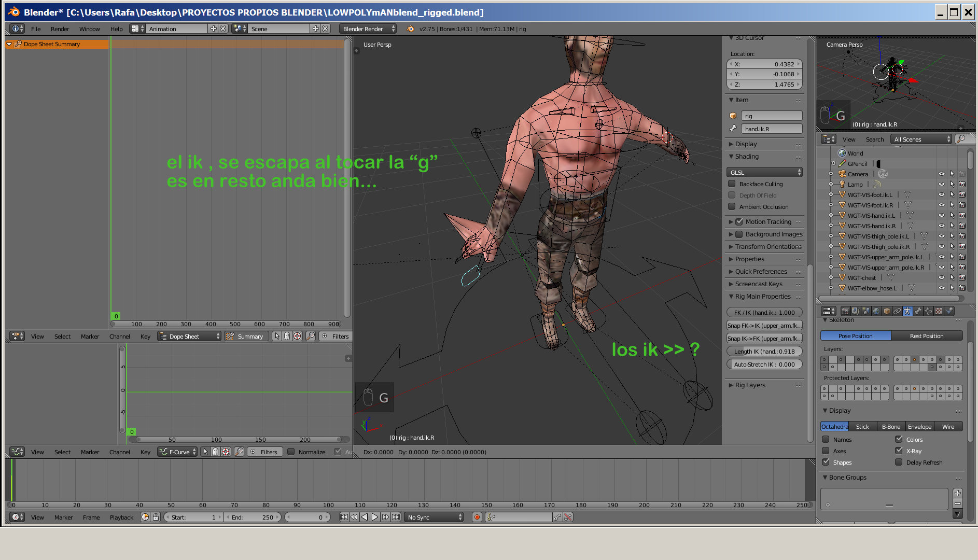Expand the Transform Orientations panel
The image size is (978, 560).
click(x=767, y=247)
